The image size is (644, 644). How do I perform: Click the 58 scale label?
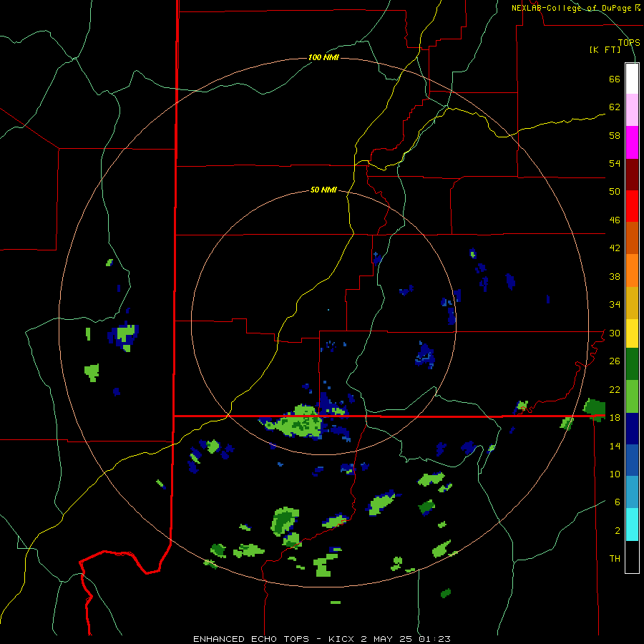click(x=615, y=135)
